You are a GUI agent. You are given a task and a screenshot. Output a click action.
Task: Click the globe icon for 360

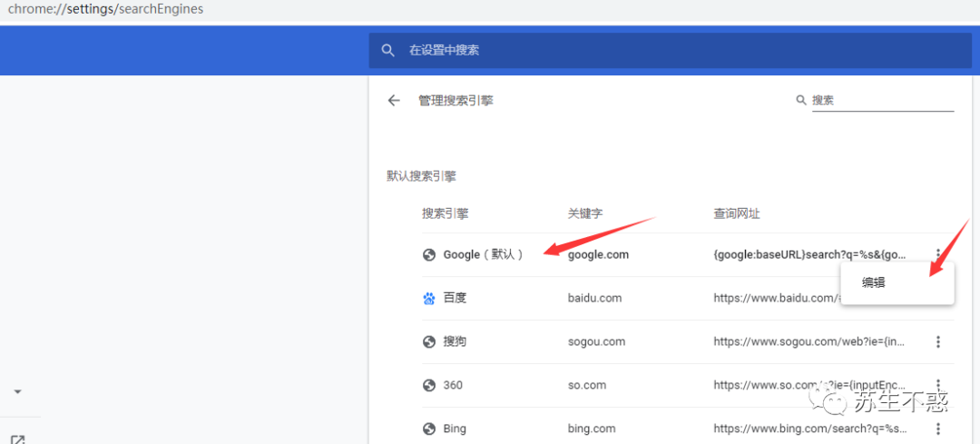tap(428, 385)
